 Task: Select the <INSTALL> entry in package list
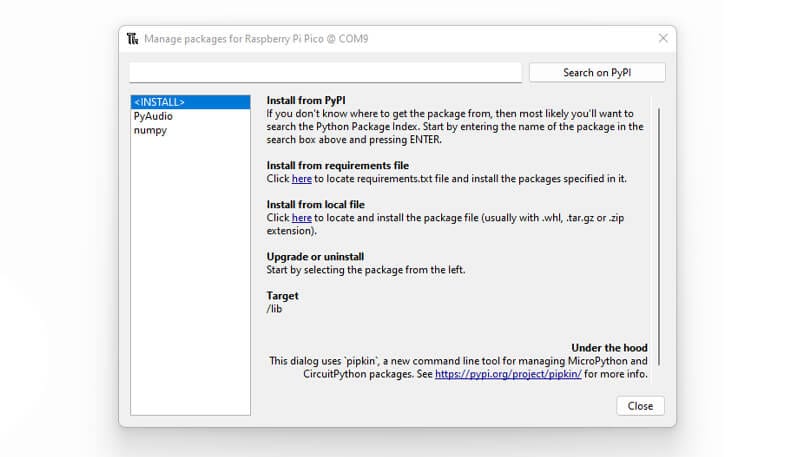click(x=190, y=102)
